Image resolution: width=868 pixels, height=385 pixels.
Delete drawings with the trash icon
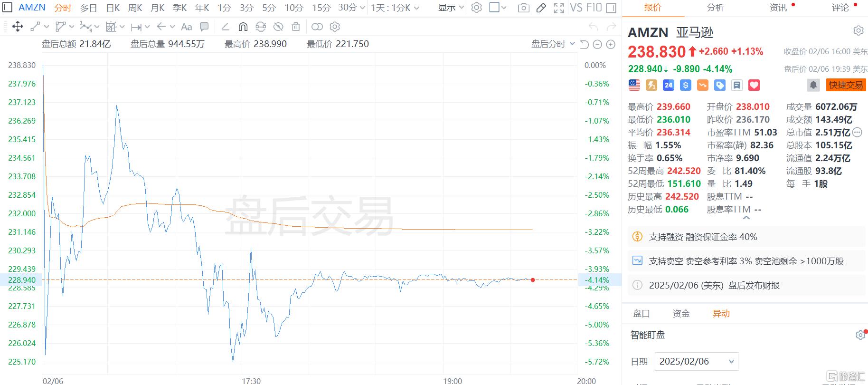coord(296,27)
